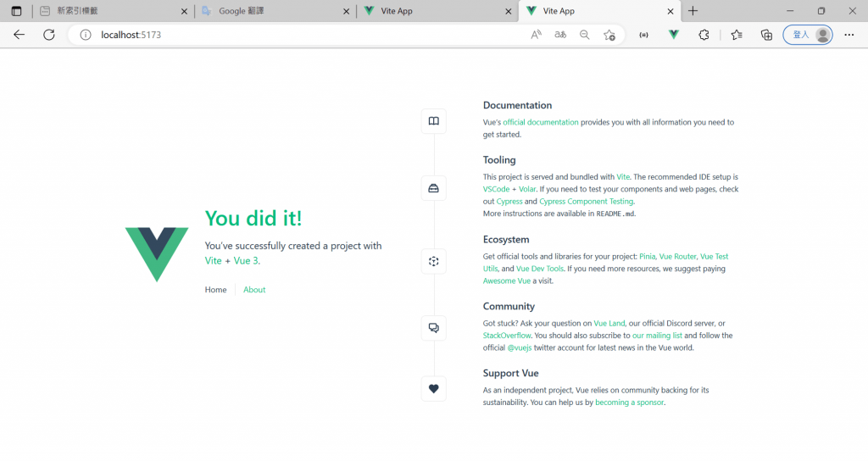868x461 pixels.
Task: Click the You did it! heading
Action: pos(253,219)
